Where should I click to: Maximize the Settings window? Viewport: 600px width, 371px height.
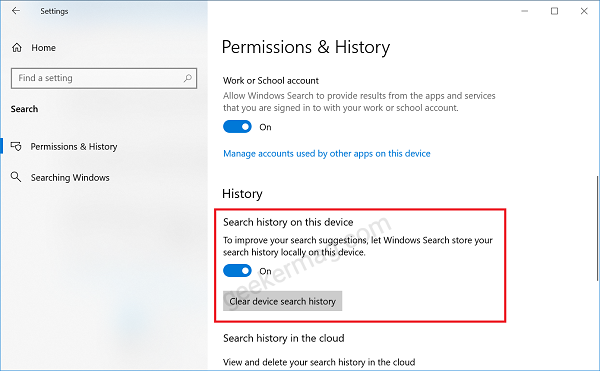tap(554, 11)
